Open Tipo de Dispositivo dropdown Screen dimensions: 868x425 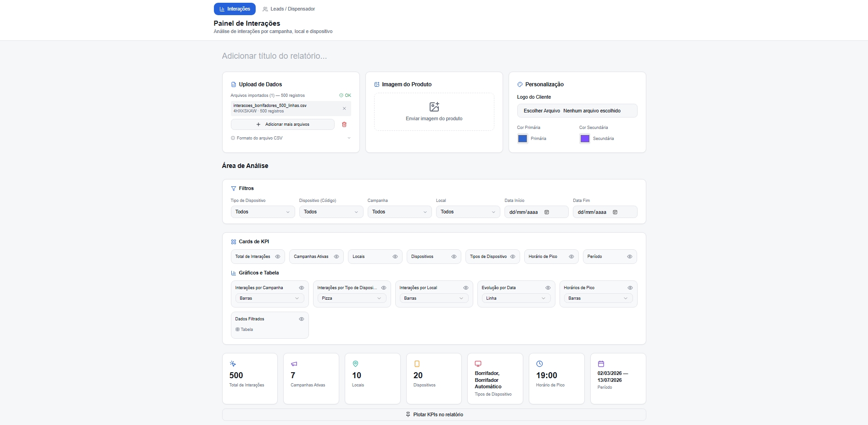tap(263, 212)
